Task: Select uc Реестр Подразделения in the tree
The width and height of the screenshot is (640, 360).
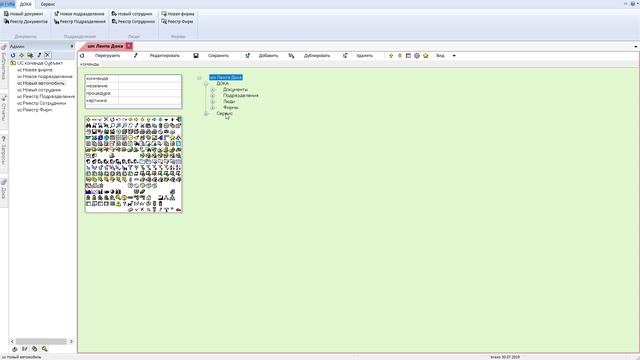Action: point(46,97)
